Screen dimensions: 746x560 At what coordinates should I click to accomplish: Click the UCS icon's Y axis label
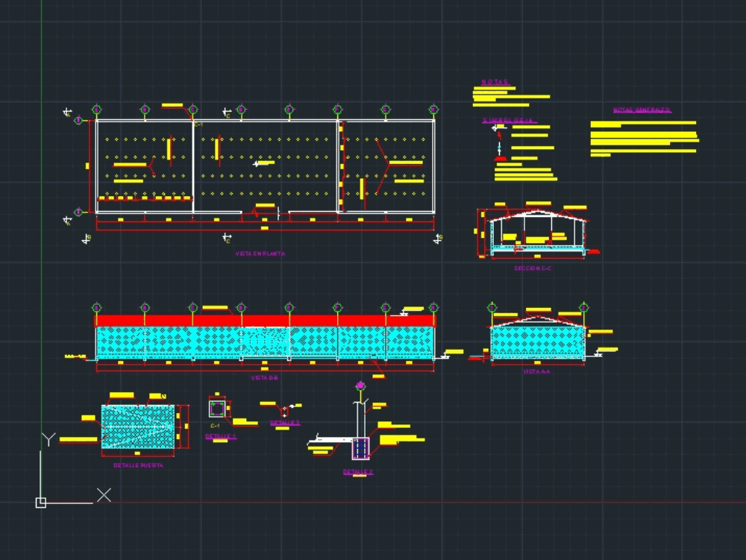(x=48, y=438)
